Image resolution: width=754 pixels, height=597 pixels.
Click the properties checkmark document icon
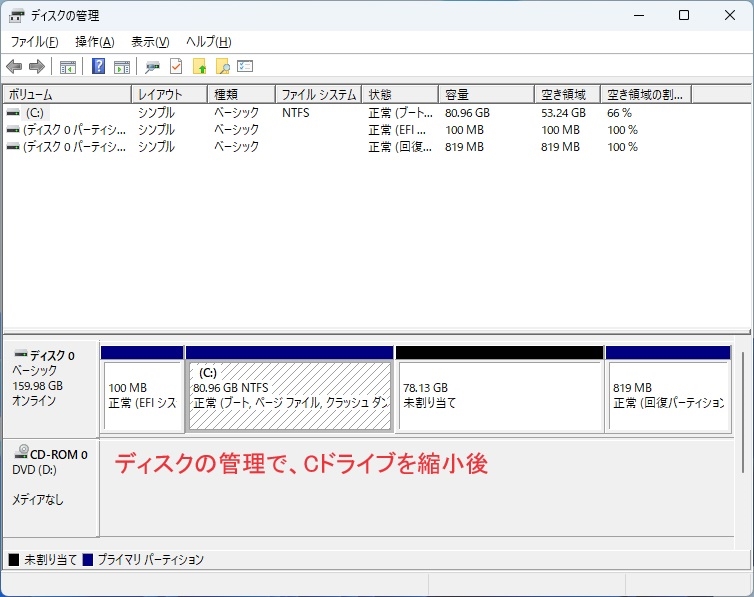(x=176, y=66)
